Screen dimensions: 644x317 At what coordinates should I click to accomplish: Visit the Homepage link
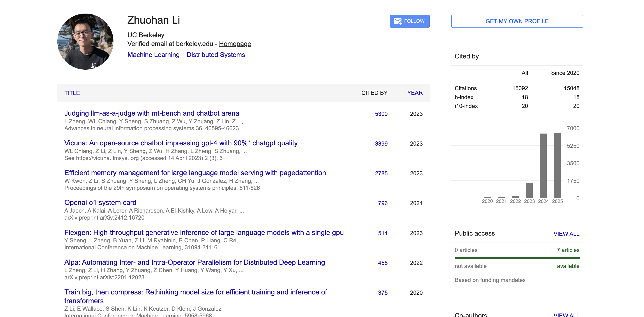[x=235, y=44]
